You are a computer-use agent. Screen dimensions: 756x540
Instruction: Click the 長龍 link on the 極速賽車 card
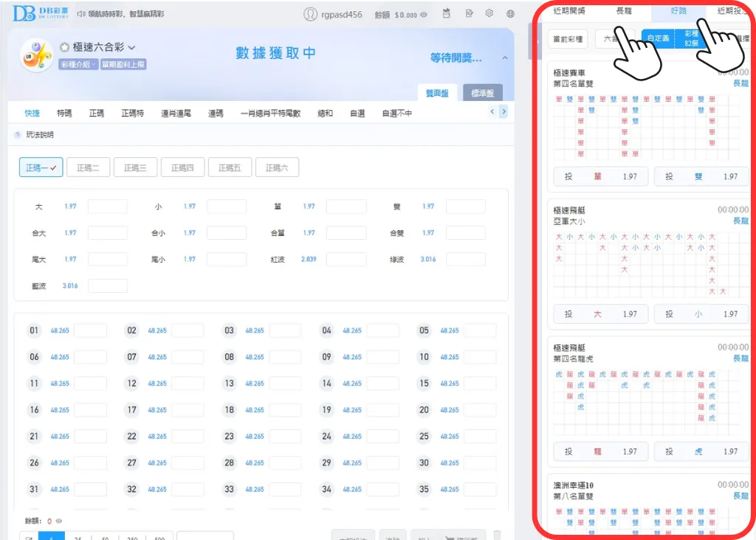pyautogui.click(x=742, y=84)
